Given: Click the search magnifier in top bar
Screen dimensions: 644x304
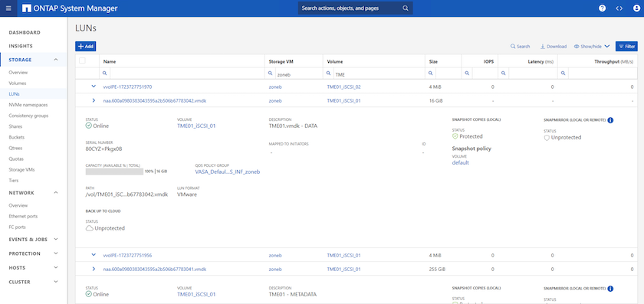Looking at the screenshot, I should click(x=406, y=8).
